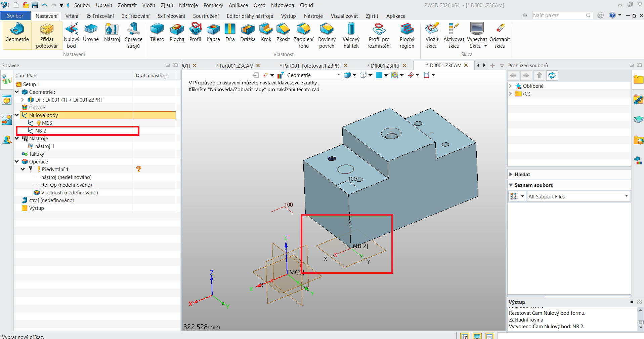Screen dimensions: 644x339
Task: Click the Odstranit skicu icon
Action: tap(500, 35)
